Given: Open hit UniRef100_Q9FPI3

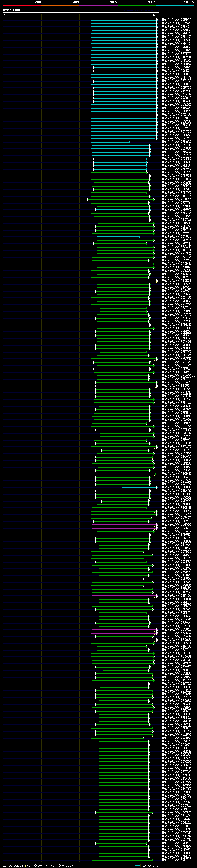Looking at the screenshot, I should click(176, 20).
